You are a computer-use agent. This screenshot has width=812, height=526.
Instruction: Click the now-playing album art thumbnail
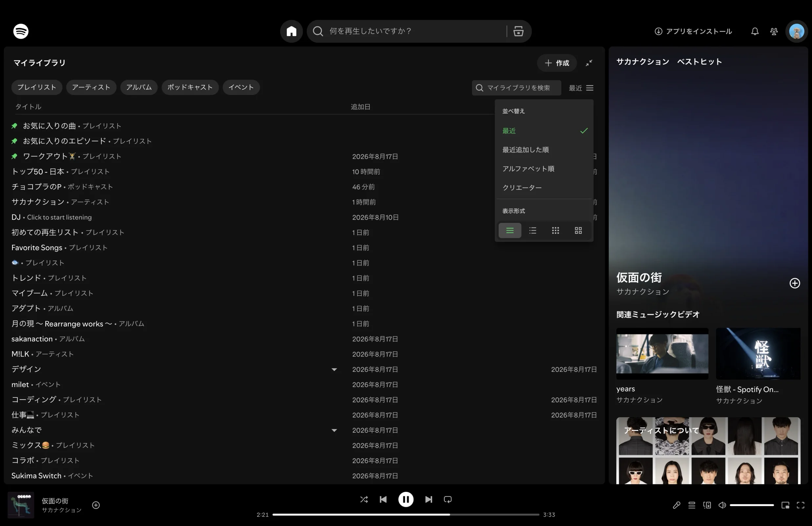(21, 505)
